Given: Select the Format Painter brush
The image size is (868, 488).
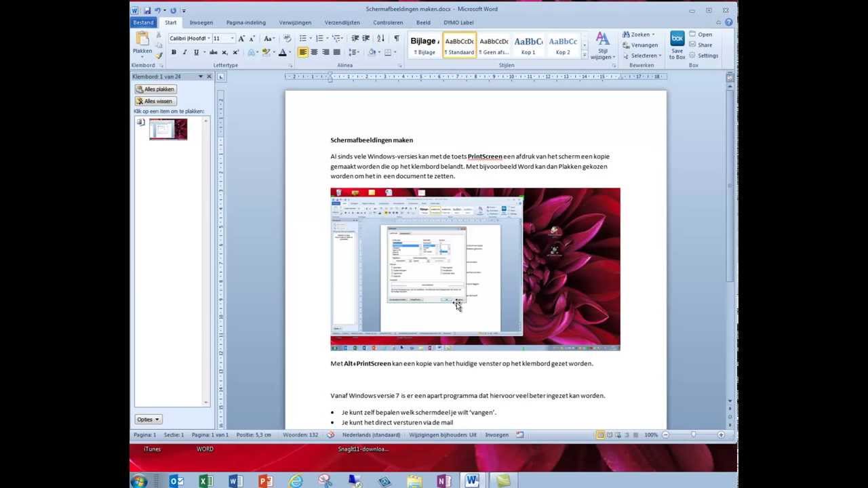Looking at the screenshot, I should click(x=159, y=56).
